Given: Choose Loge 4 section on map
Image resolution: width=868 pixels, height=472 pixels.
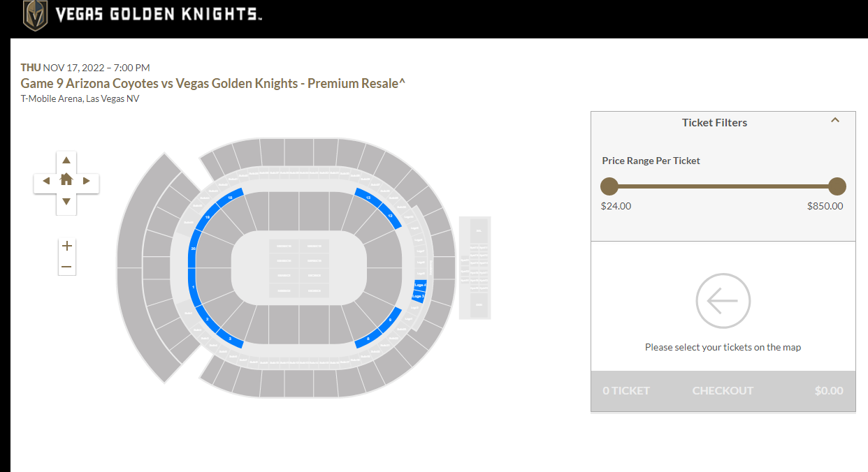Looking at the screenshot, I should pyautogui.click(x=419, y=286).
